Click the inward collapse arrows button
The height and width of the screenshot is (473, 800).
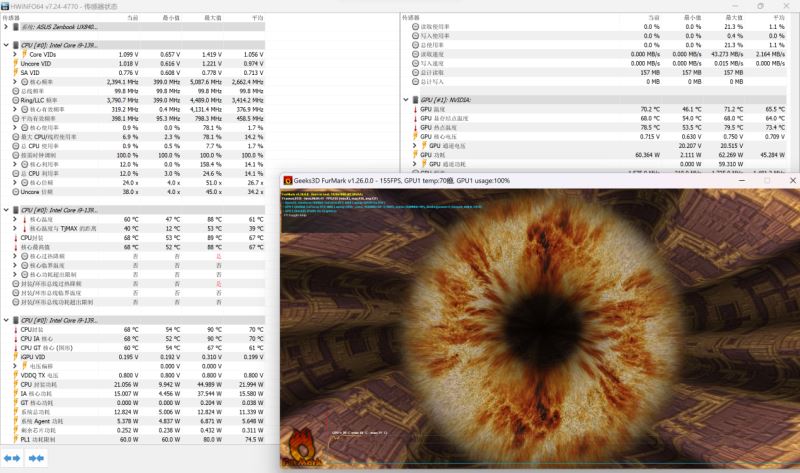tap(36, 458)
